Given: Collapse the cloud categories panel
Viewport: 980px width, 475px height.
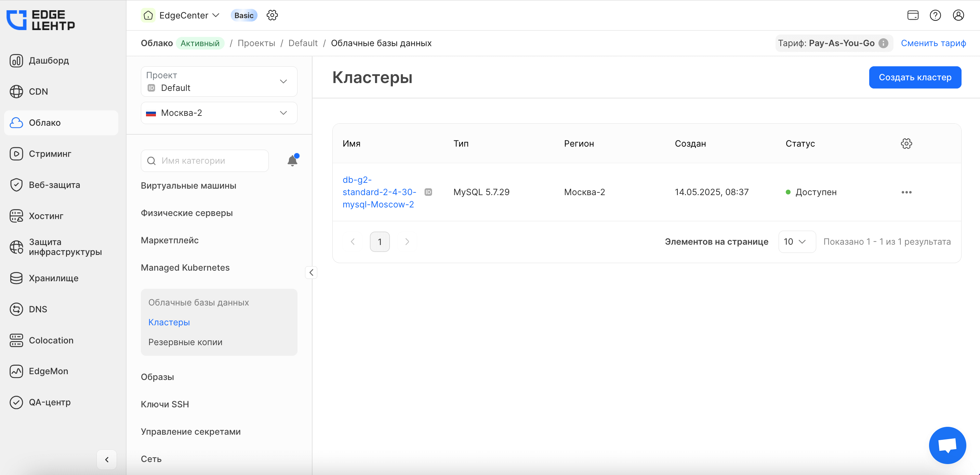Looking at the screenshot, I should [x=311, y=272].
